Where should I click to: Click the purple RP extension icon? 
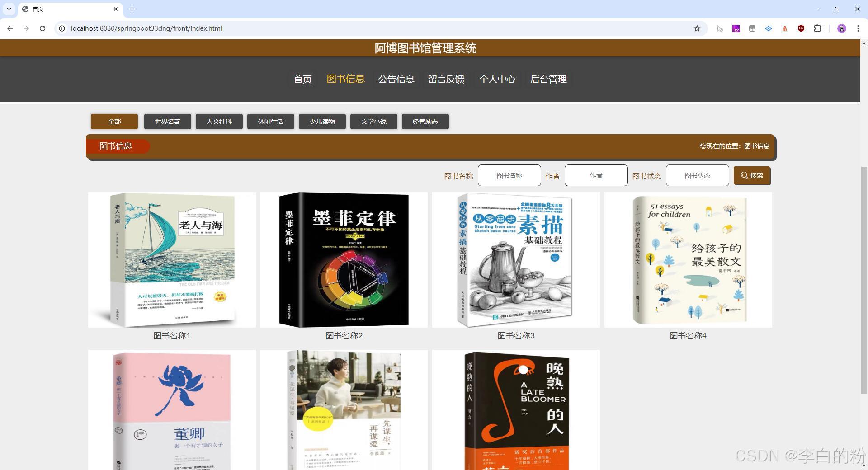coord(736,28)
